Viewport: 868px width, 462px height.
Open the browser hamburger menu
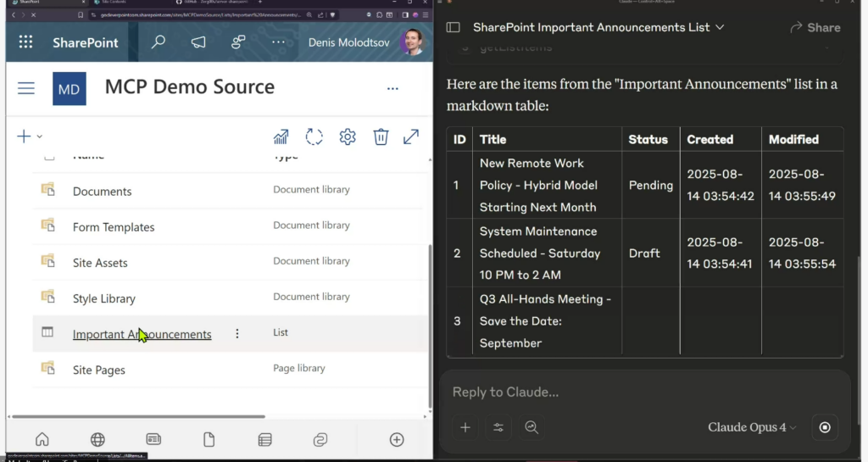coord(426,15)
